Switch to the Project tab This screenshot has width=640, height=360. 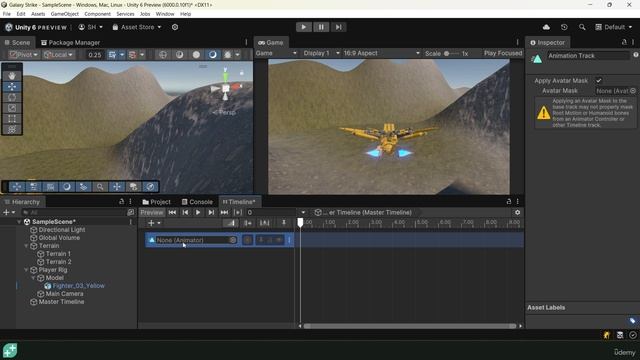(x=156, y=202)
